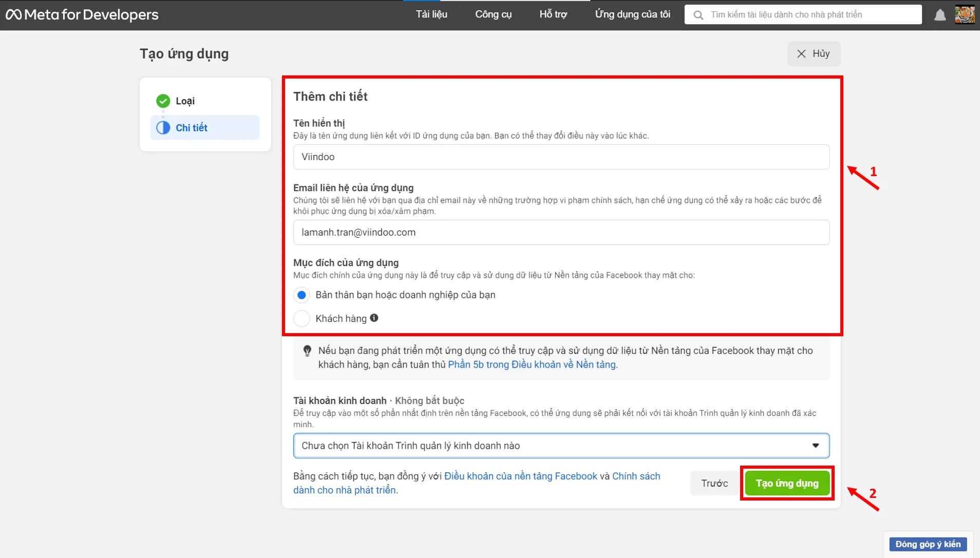Select the Chi tiết step

tap(205, 127)
